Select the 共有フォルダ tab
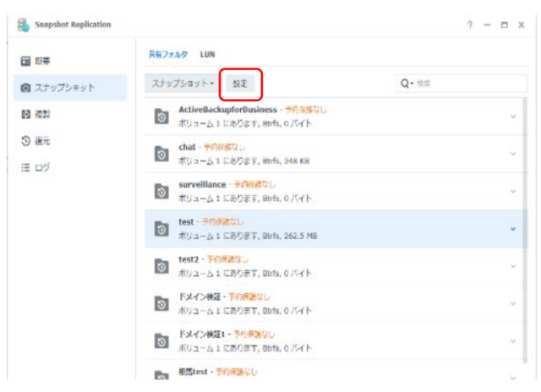This screenshot has width=541, height=392. pyautogui.click(x=167, y=54)
